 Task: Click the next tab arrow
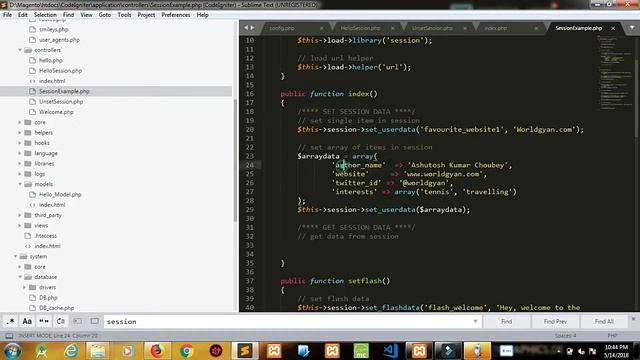point(252,28)
